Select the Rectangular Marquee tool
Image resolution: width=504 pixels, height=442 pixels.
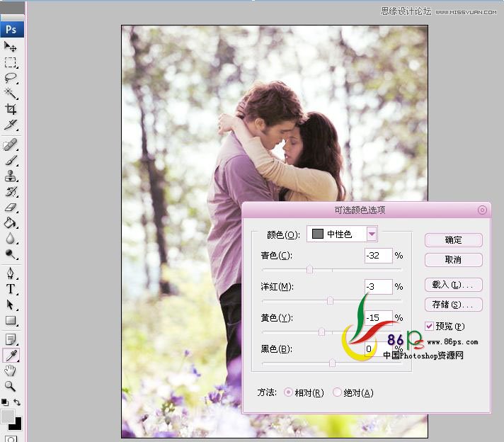pyautogui.click(x=11, y=62)
